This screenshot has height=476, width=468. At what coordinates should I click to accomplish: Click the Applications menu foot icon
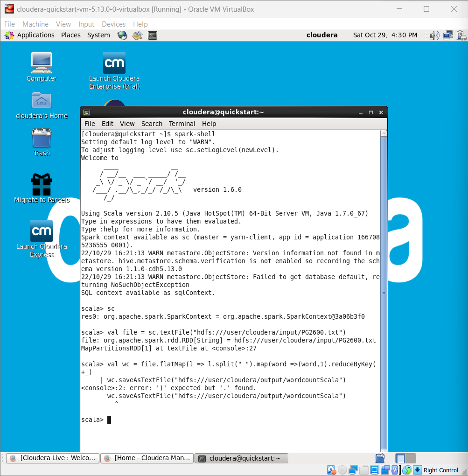tap(9, 35)
